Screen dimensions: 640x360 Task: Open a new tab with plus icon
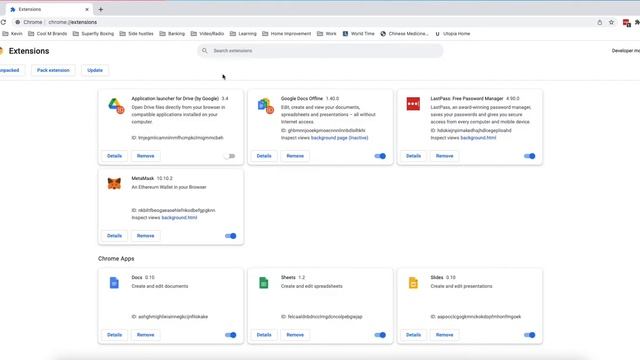[x=100, y=9]
